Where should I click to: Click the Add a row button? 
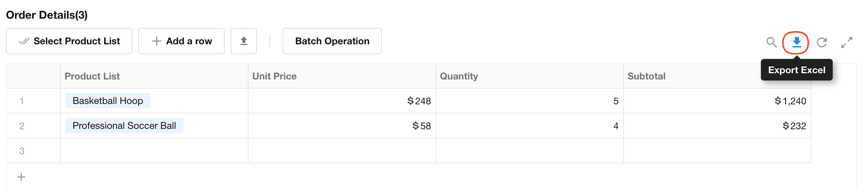pos(181,41)
